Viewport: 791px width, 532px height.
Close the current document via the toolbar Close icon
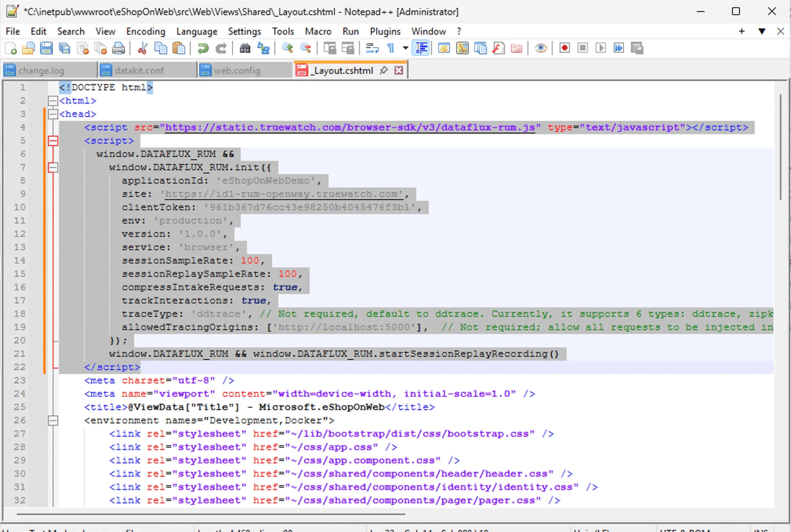(x=83, y=49)
